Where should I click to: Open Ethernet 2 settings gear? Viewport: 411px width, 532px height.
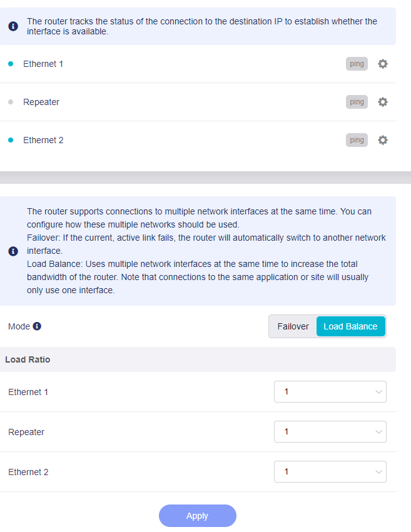point(383,140)
